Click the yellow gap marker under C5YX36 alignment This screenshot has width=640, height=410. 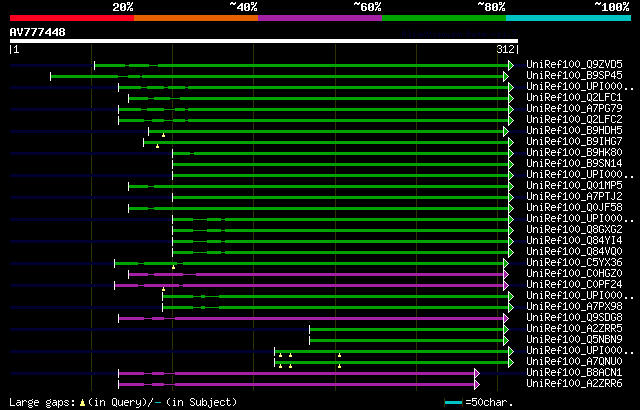(173, 267)
